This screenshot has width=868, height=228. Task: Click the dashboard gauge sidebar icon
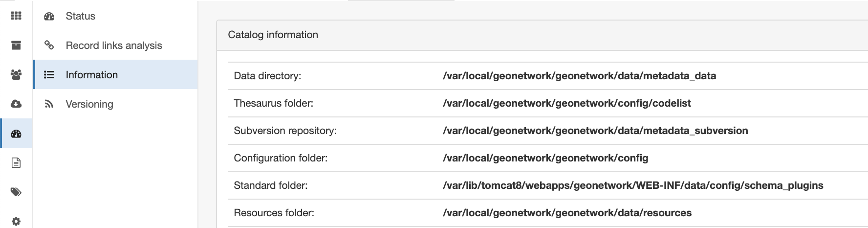click(16, 134)
